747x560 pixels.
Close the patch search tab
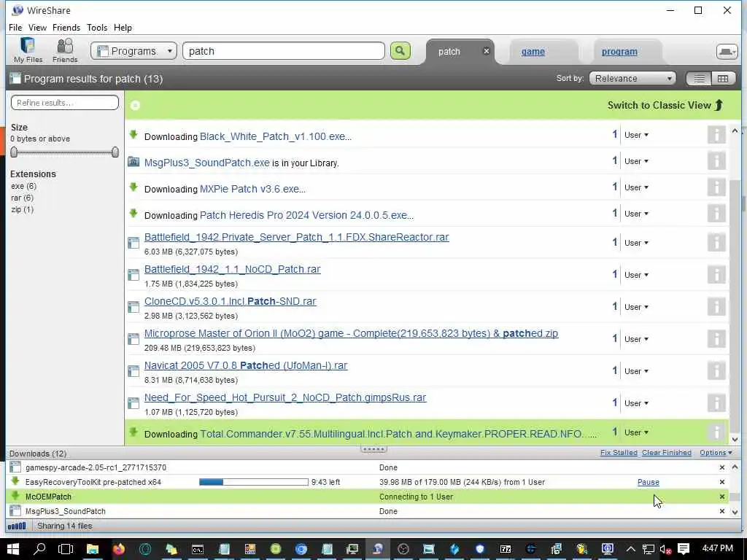pyautogui.click(x=486, y=51)
